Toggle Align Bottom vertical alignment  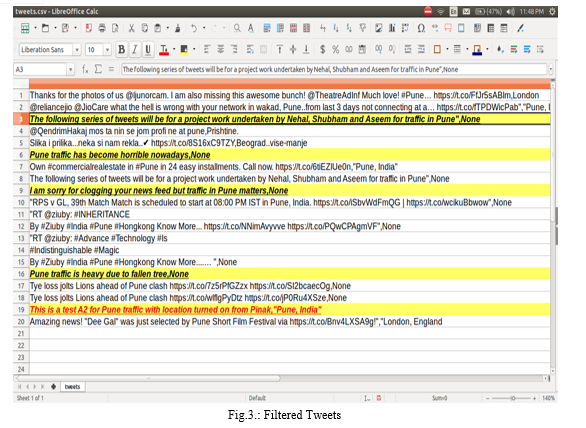[306, 49]
